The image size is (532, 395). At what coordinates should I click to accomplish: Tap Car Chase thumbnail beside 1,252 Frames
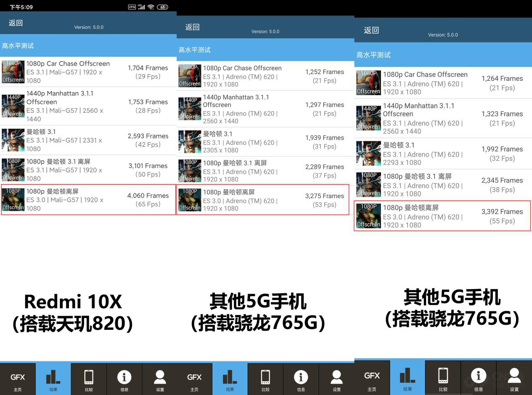click(x=190, y=76)
